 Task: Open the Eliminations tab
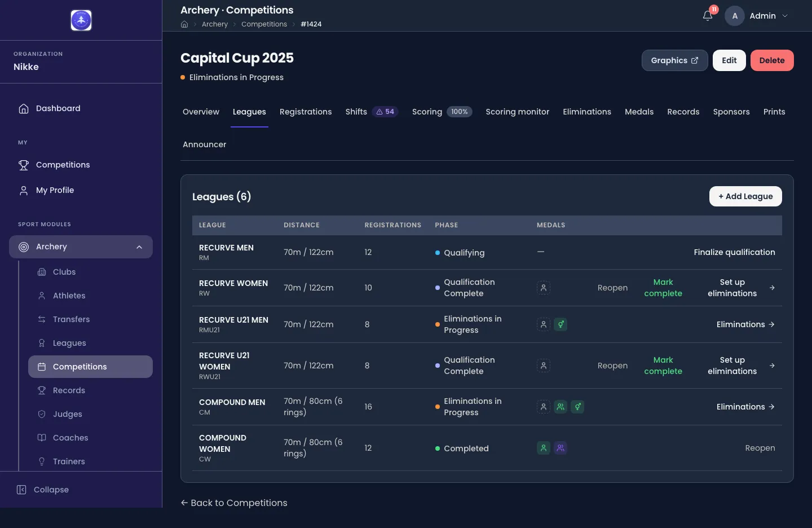pyautogui.click(x=587, y=112)
